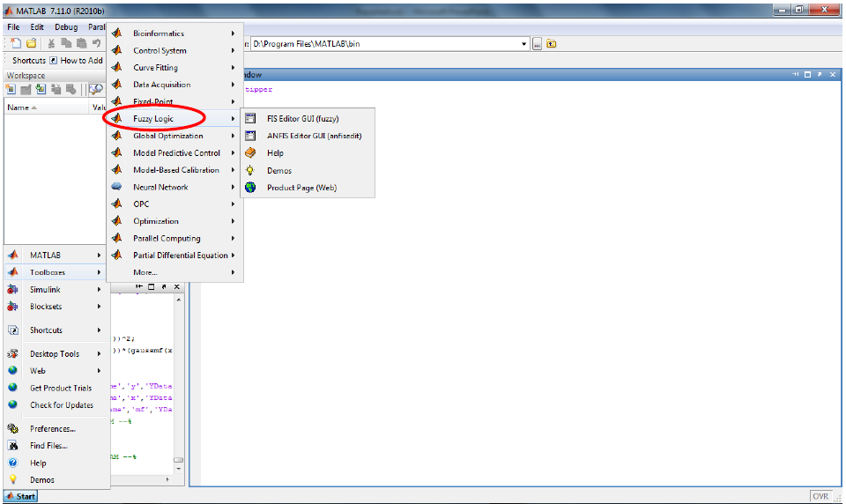The width and height of the screenshot is (846, 504).
Task: Click the plot selection icon in Workspace
Action: (x=95, y=90)
